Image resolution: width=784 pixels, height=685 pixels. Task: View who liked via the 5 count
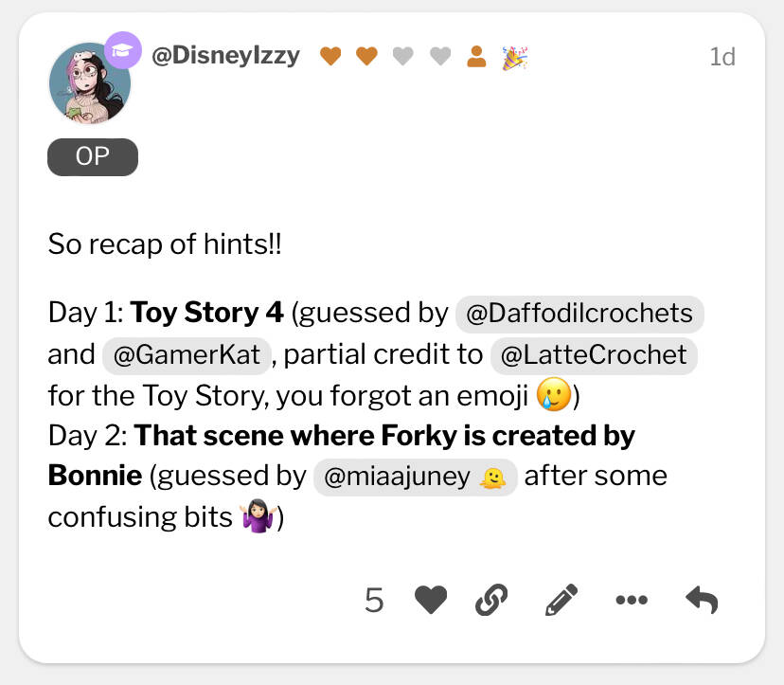374,600
